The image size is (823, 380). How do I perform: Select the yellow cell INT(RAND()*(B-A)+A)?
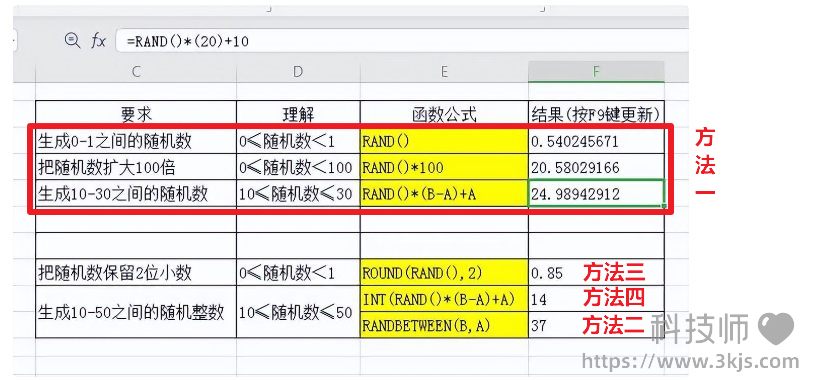click(444, 299)
